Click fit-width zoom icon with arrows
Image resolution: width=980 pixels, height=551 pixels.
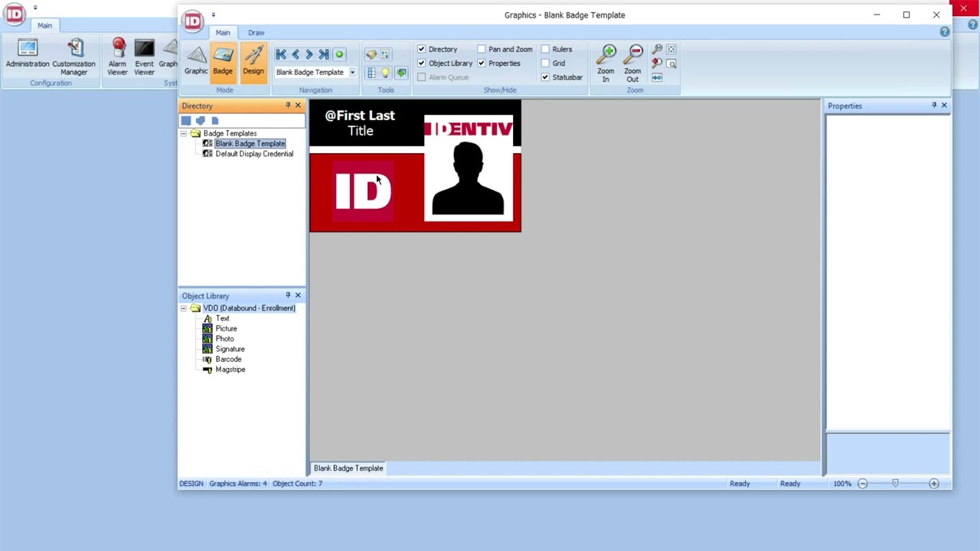click(657, 77)
